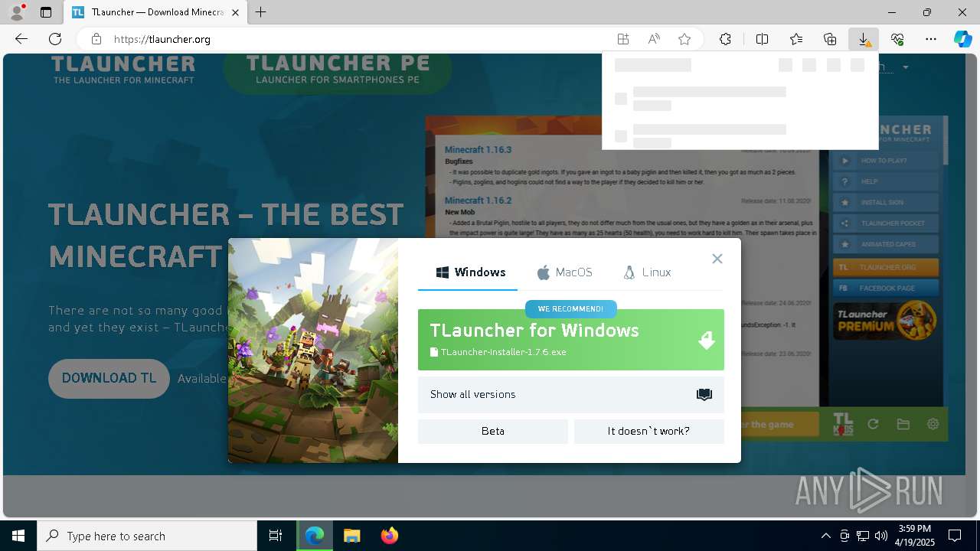This screenshot has height=551, width=980.
Task: Click the TLauncher logo header
Action: click(123, 69)
